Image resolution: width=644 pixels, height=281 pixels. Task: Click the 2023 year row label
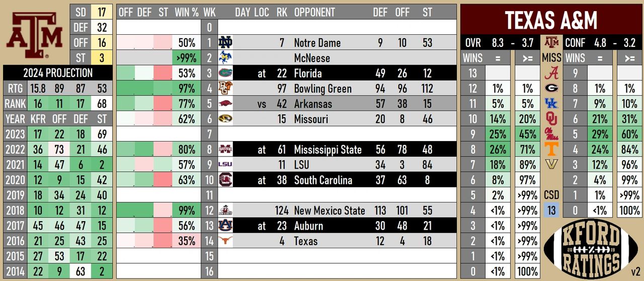pyautogui.click(x=15, y=134)
